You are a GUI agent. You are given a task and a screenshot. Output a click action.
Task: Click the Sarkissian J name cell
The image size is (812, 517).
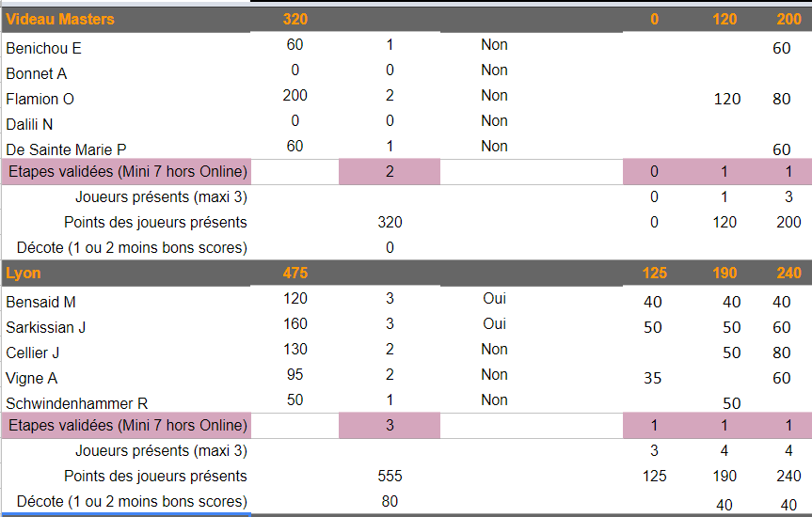pyautogui.click(x=126, y=327)
